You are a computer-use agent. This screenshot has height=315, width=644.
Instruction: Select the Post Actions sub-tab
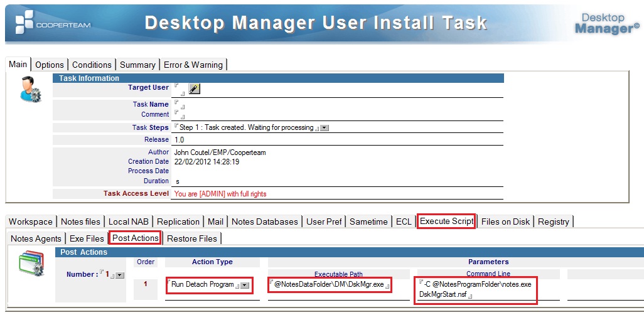point(135,238)
